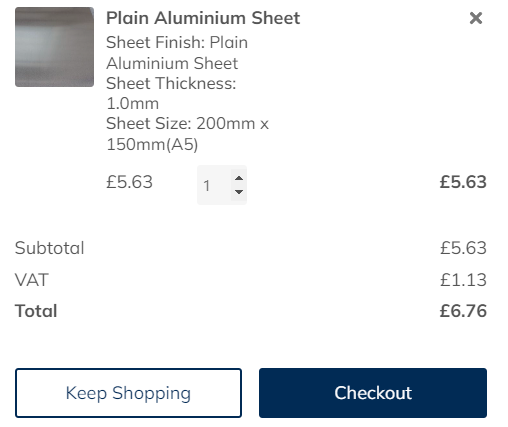
Task: Click the Sheet Finish description text
Action: point(177,53)
